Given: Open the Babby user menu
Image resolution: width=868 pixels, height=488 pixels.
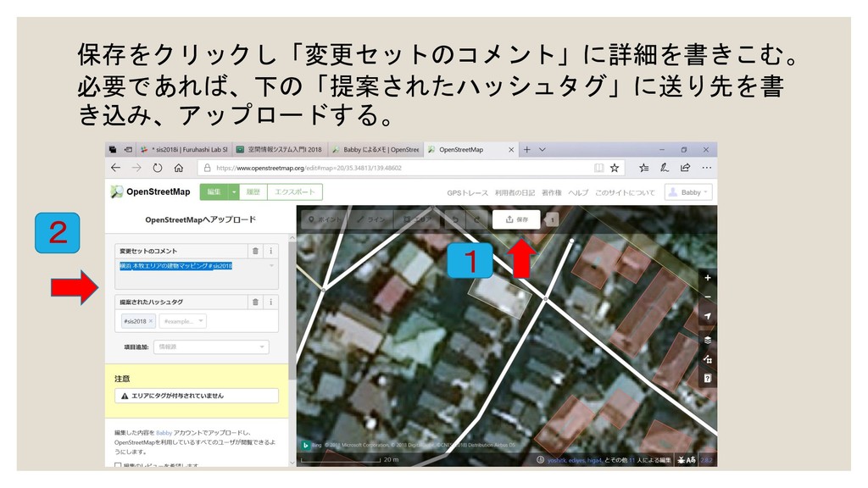Looking at the screenshot, I should [x=688, y=192].
